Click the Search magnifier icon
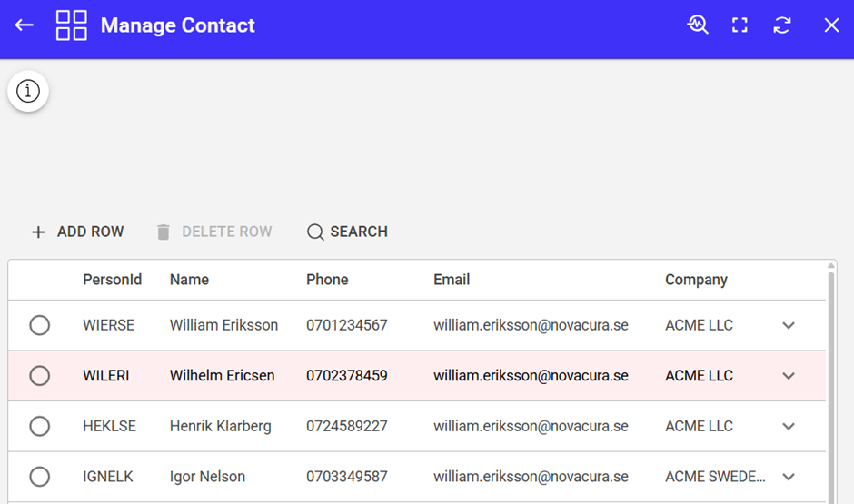854x504 pixels. pos(315,232)
